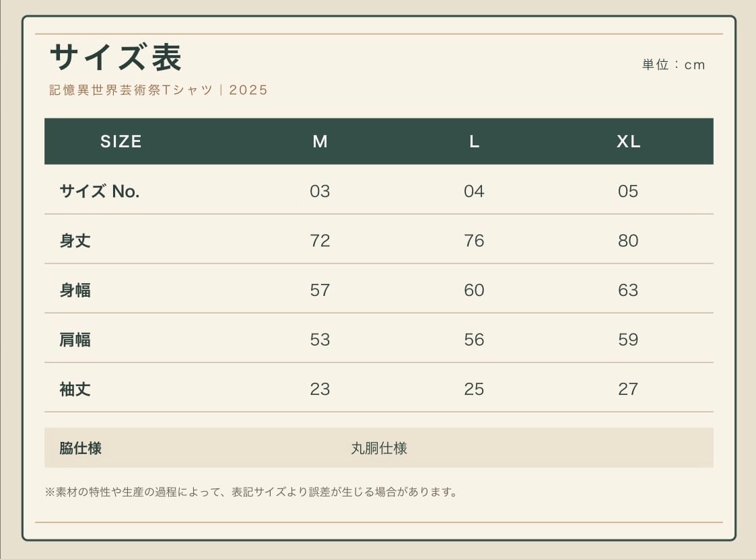The image size is (756, 559).
Task: Click the M 身丈 value 72
Action: [320, 240]
